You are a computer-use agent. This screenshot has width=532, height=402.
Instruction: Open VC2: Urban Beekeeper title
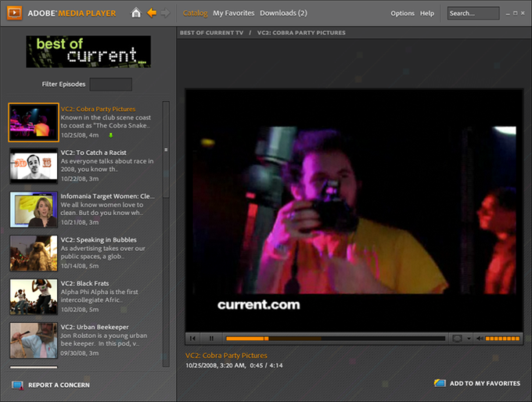[95, 327]
